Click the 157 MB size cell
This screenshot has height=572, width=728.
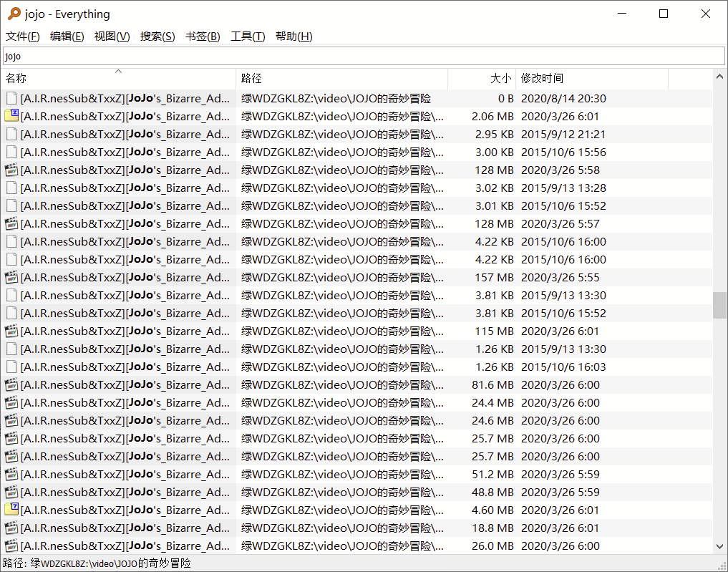[x=494, y=277]
